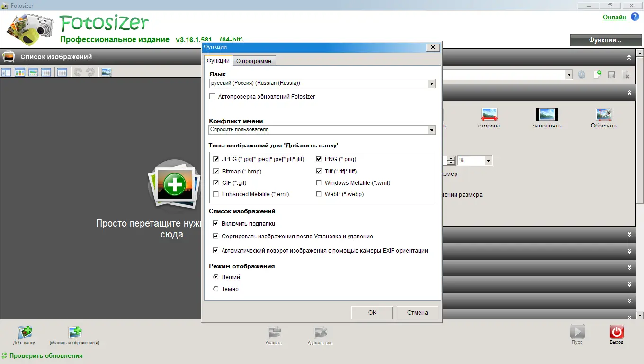Close the 'Функции' dialog
644x364 pixels.
click(433, 47)
